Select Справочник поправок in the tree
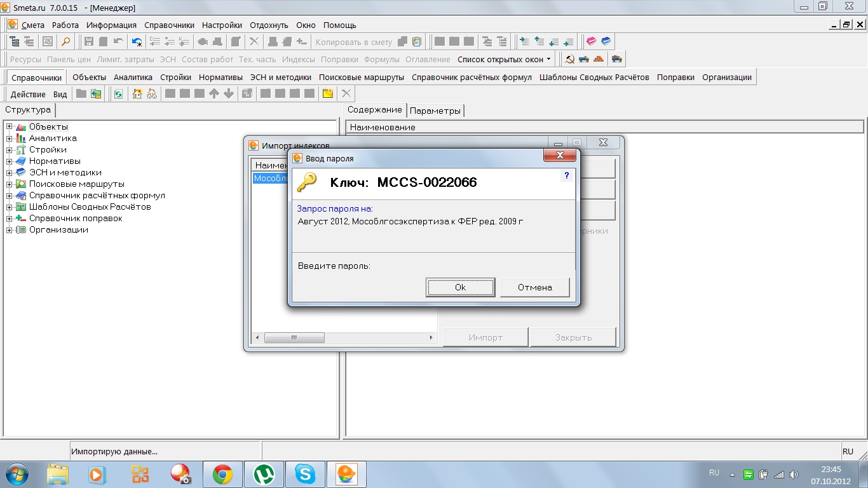The width and height of the screenshot is (868, 488). [x=76, y=219]
